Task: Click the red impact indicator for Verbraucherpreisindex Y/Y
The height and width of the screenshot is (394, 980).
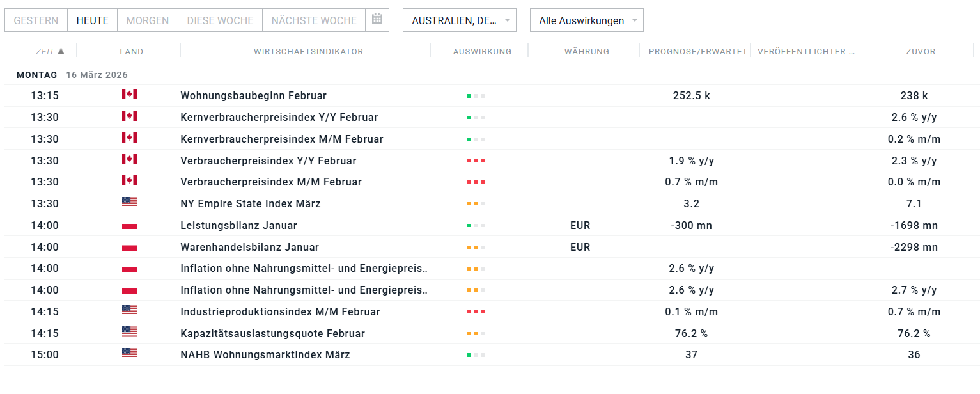Action: [x=475, y=161]
